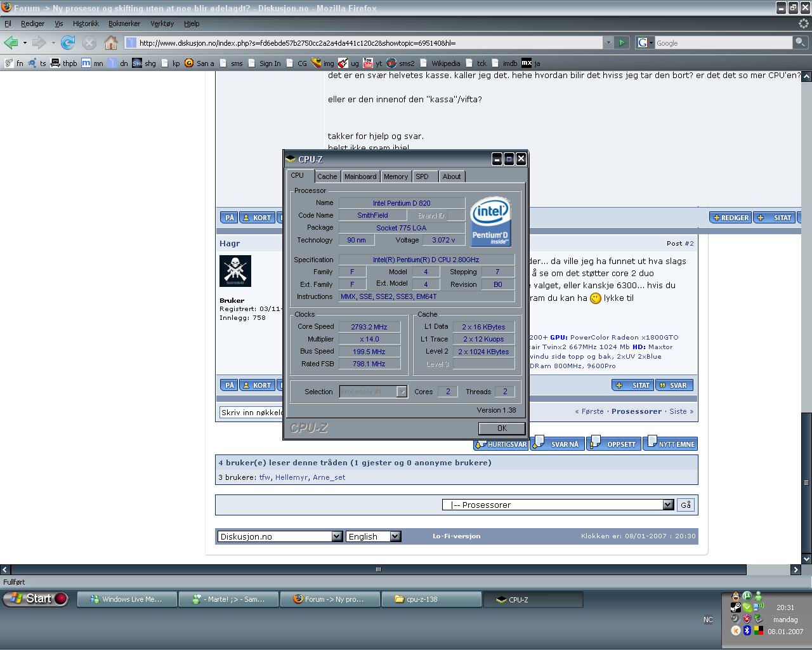Image resolution: width=812 pixels, height=650 pixels.
Task: Open the Firefox home page icon
Action: 111,43
